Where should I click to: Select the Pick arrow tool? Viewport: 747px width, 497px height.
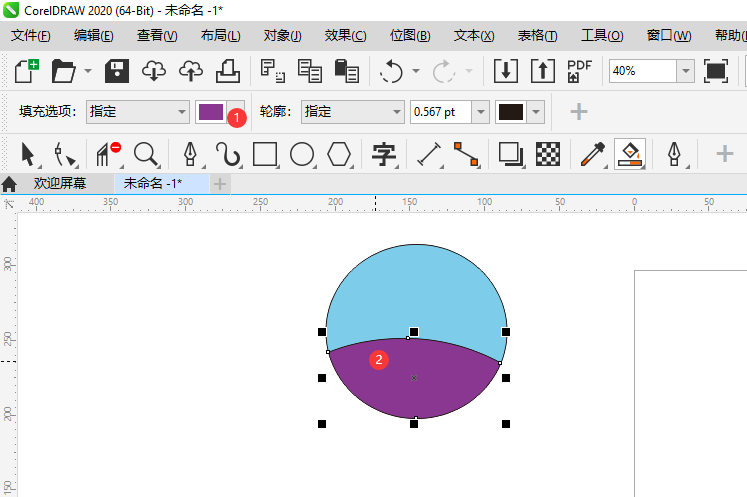tap(29, 154)
